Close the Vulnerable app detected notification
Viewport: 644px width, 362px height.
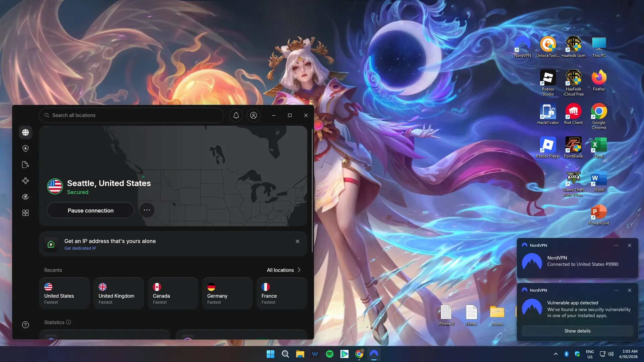point(630,290)
